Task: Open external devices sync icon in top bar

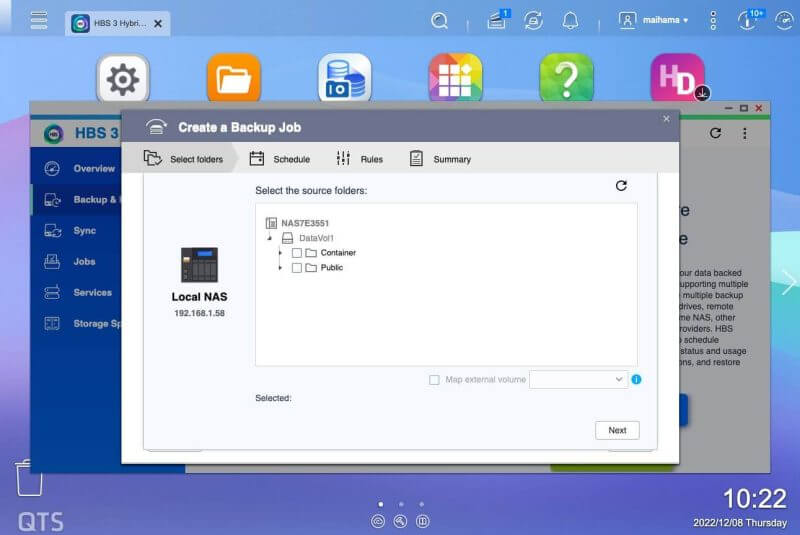Action: click(533, 21)
